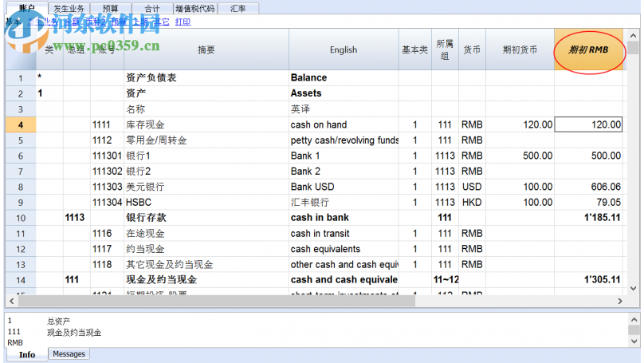Click the USD currency cell

pyautogui.click(x=472, y=187)
